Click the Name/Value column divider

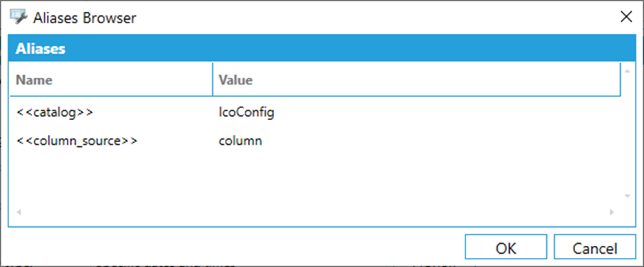point(213,79)
